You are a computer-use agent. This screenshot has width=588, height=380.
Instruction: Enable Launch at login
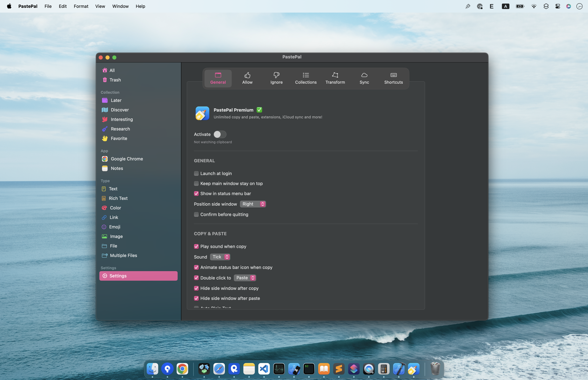coord(196,174)
